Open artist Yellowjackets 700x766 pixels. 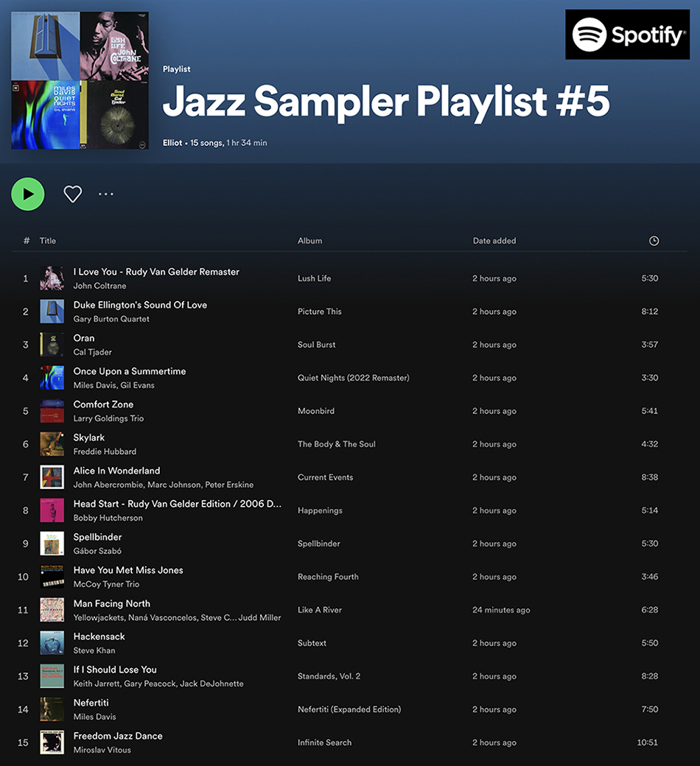[99, 617]
